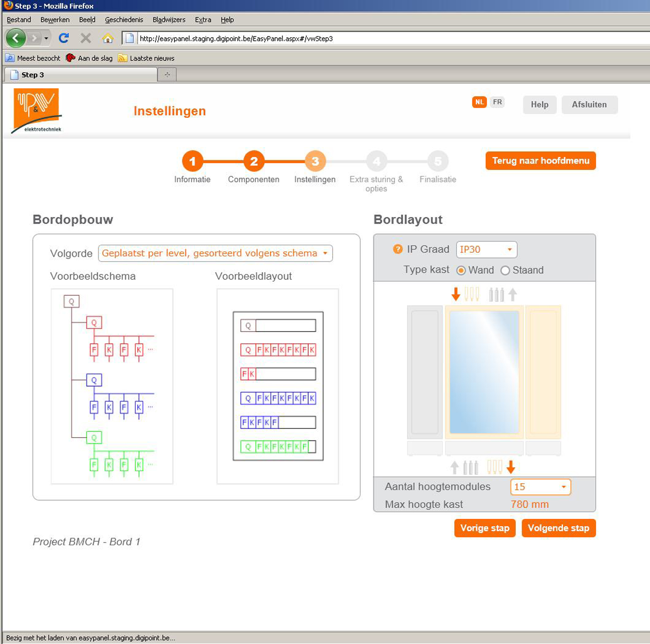650x644 pixels.
Task: Click the grey up arrow above the cabinet
Action: pos(512,294)
